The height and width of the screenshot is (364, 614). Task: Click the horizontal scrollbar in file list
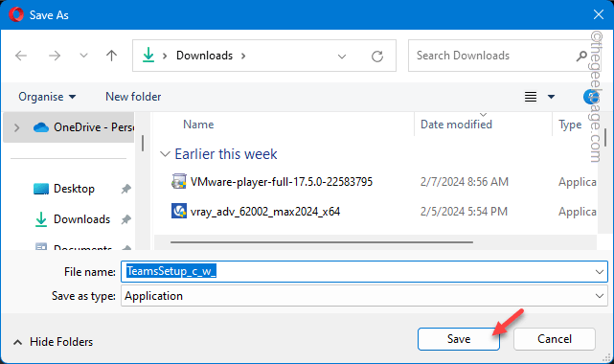pyautogui.click(x=322, y=242)
